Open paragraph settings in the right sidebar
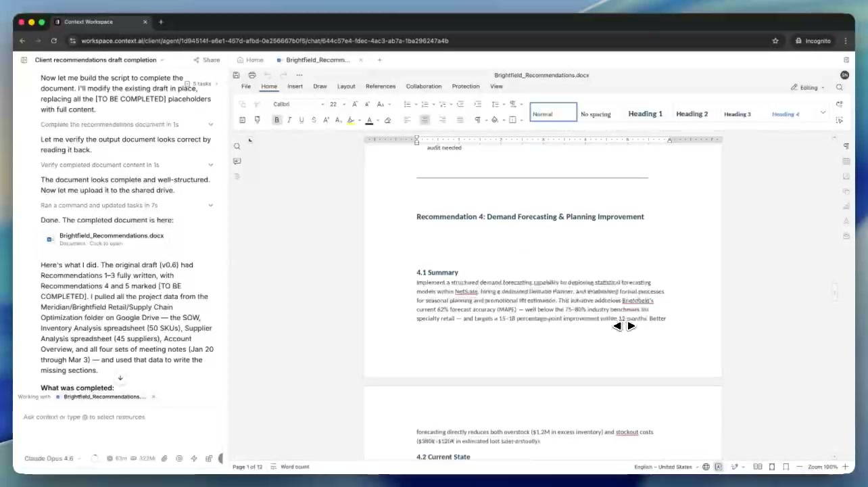868x487 pixels. click(846, 146)
